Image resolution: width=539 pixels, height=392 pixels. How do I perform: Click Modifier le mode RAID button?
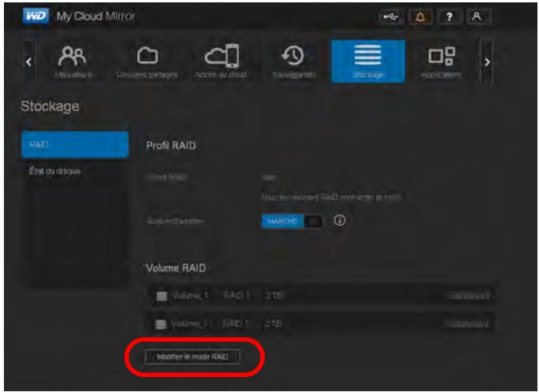tap(192, 357)
